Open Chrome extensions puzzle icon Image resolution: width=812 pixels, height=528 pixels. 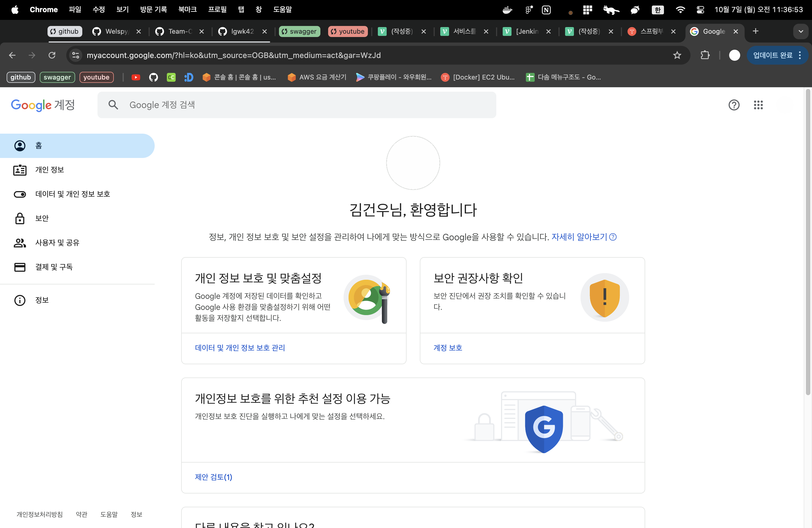tap(705, 55)
